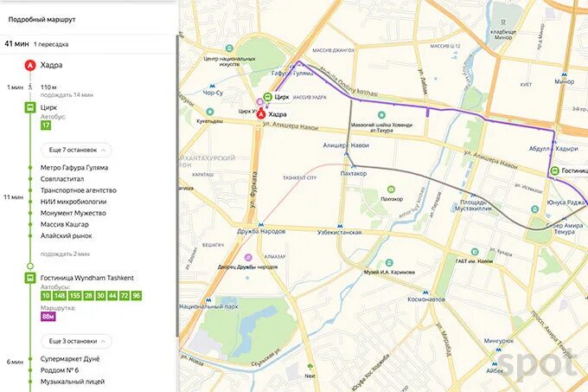Click the green bus icon next to Цирк stop
The height and width of the screenshot is (392, 588).
point(30,107)
